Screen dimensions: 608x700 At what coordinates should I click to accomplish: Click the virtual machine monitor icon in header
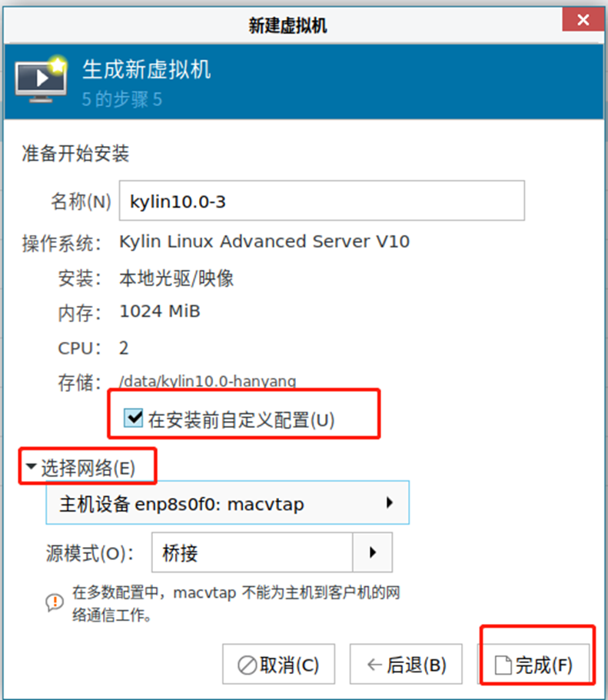point(41,79)
